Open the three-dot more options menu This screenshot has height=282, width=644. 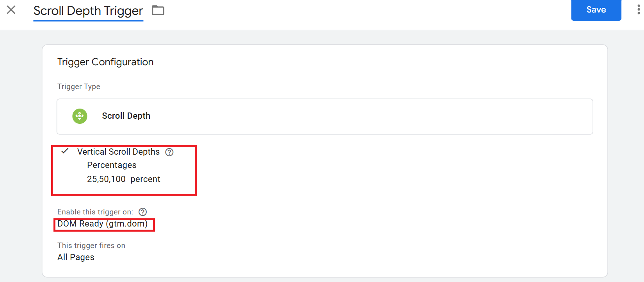639,10
